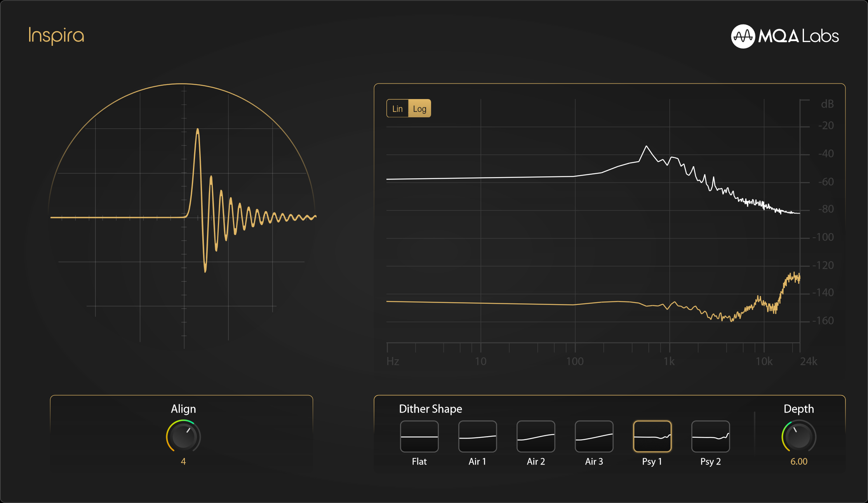This screenshot has height=503, width=868.
Task: Click the Inspira plugin title
Action: click(x=56, y=36)
